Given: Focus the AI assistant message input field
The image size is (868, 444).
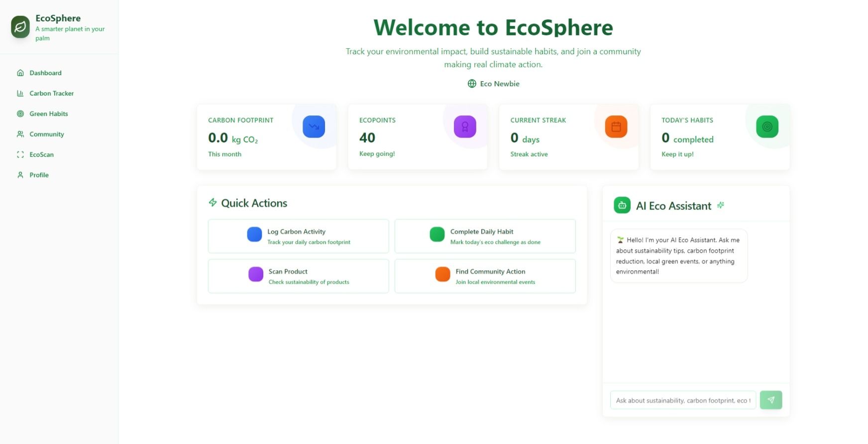Looking at the screenshot, I should (683, 400).
